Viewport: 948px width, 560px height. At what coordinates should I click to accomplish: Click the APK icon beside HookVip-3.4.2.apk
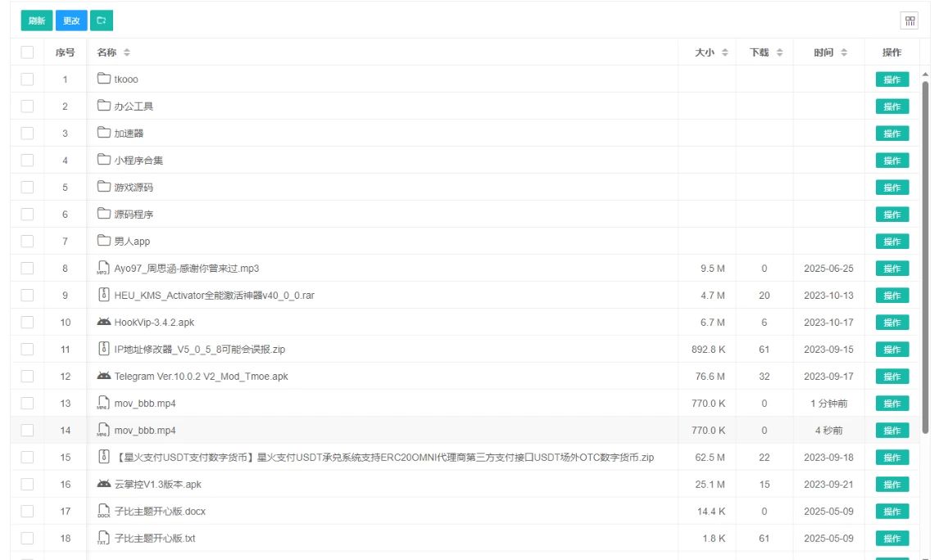[x=102, y=322]
